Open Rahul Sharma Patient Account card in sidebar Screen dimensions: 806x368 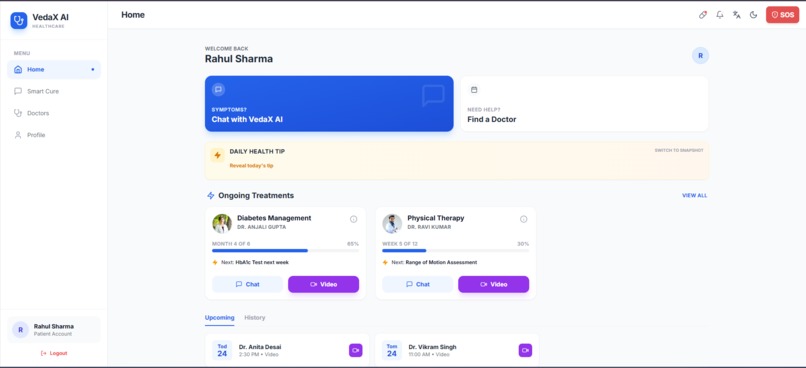point(54,330)
